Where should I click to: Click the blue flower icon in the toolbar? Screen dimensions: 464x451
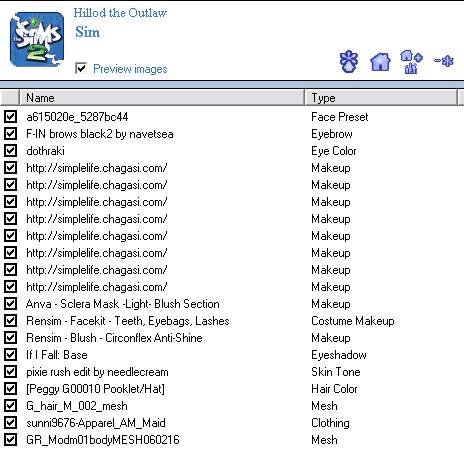point(349,61)
